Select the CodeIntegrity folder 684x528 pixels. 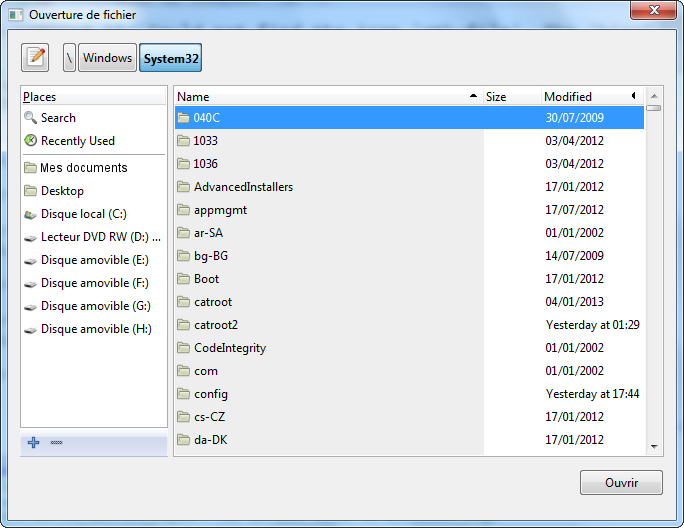(229, 348)
